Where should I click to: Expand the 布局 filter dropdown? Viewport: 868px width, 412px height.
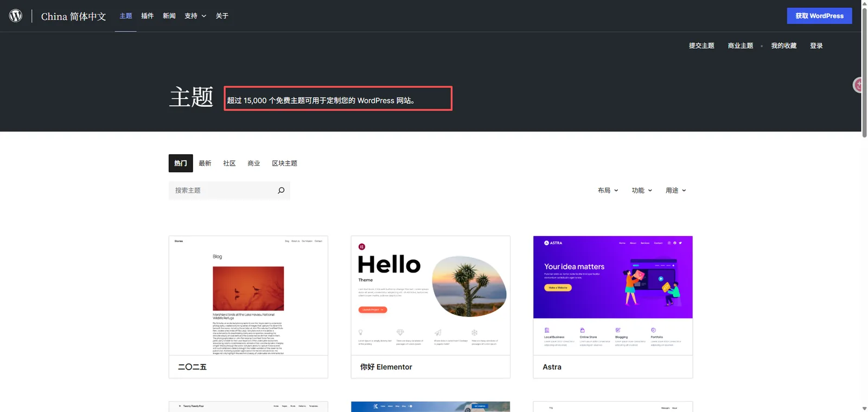(608, 191)
